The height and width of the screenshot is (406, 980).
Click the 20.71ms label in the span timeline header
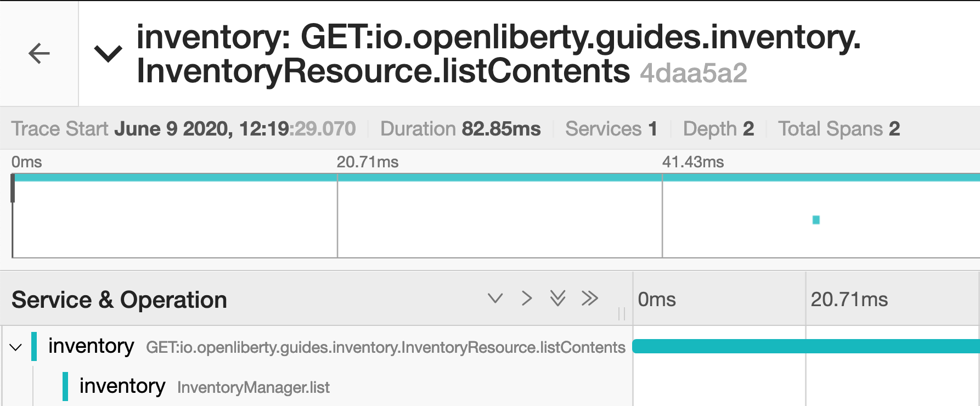click(849, 300)
